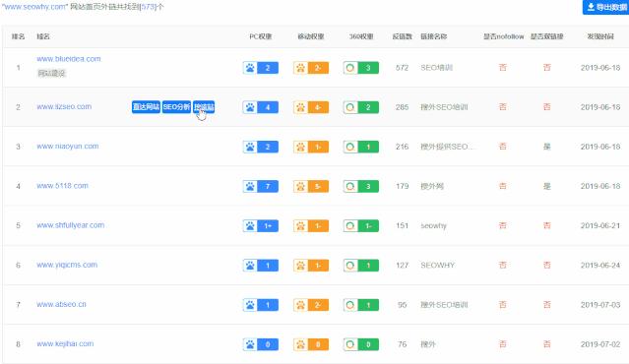Click blue PC weight badge for www.niaoyun.com

[x=261, y=147]
